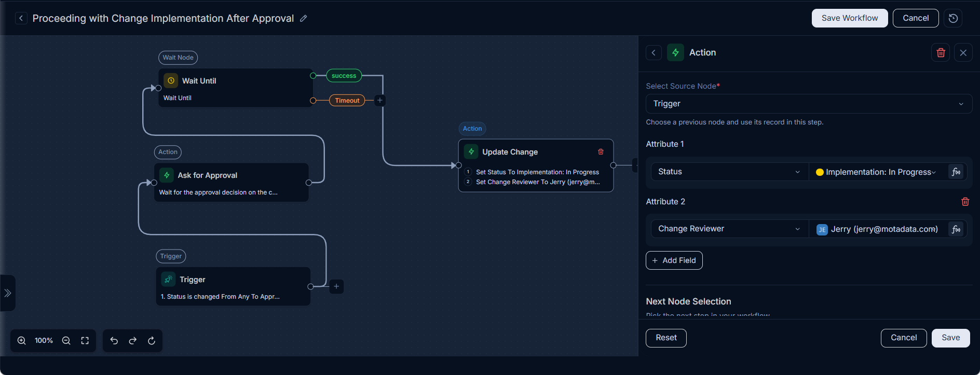Click 'Set Status To Implementation: In Progress' text
The image size is (980, 375).
pos(537,172)
